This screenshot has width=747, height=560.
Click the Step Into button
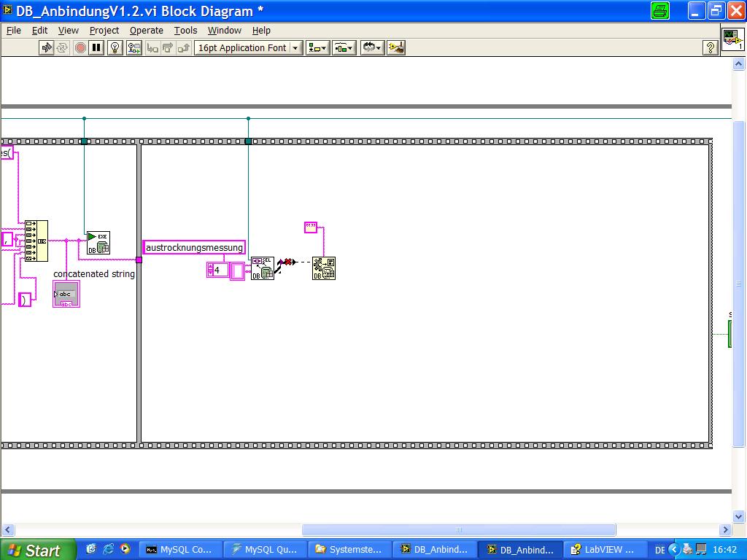(x=152, y=47)
